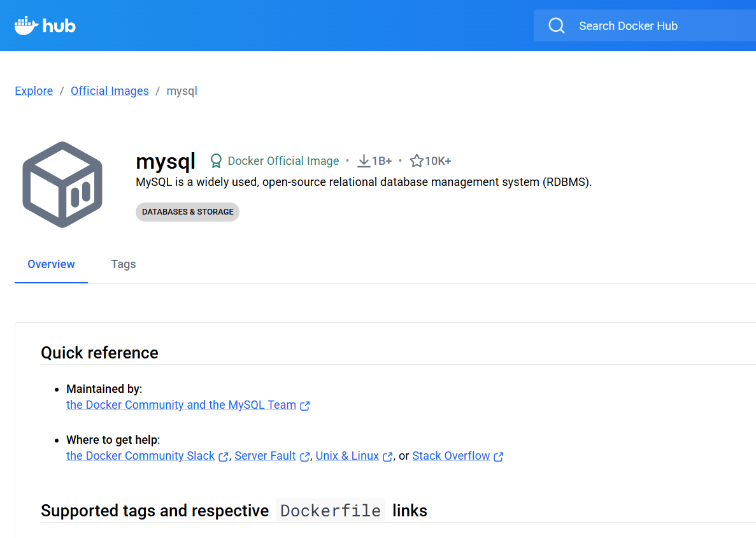
Task: Click external-link icon after Unix & Linux
Action: pos(388,457)
